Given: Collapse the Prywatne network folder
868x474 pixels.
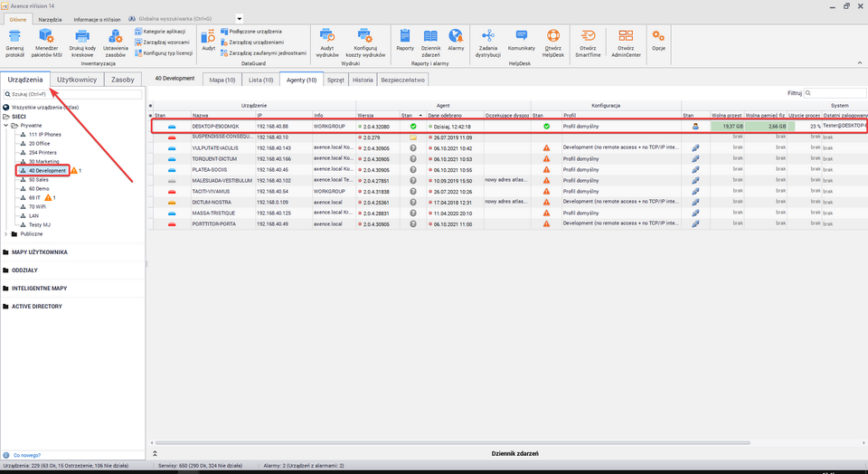Looking at the screenshot, I should pos(6,126).
